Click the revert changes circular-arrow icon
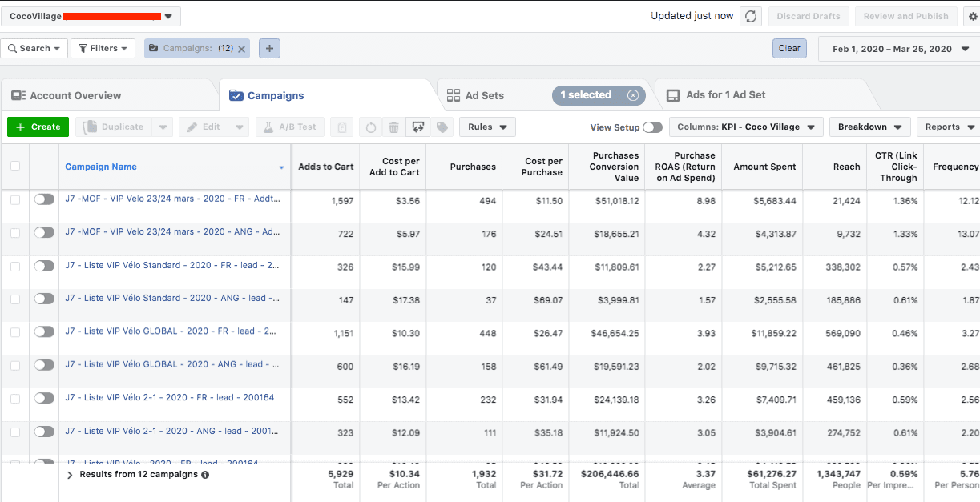Screen dimensions: 980x502 coord(371,127)
